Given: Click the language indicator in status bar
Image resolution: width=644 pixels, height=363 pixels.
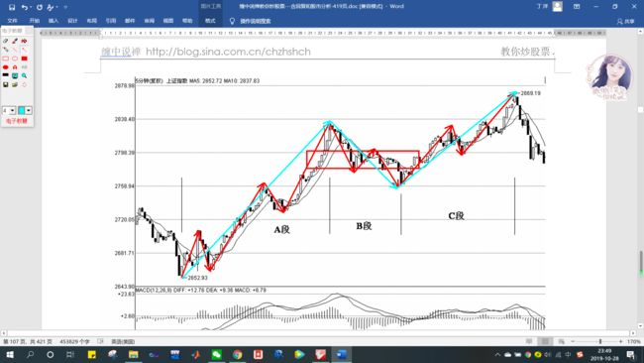Looking at the screenshot, I should pyautogui.click(x=123, y=341).
